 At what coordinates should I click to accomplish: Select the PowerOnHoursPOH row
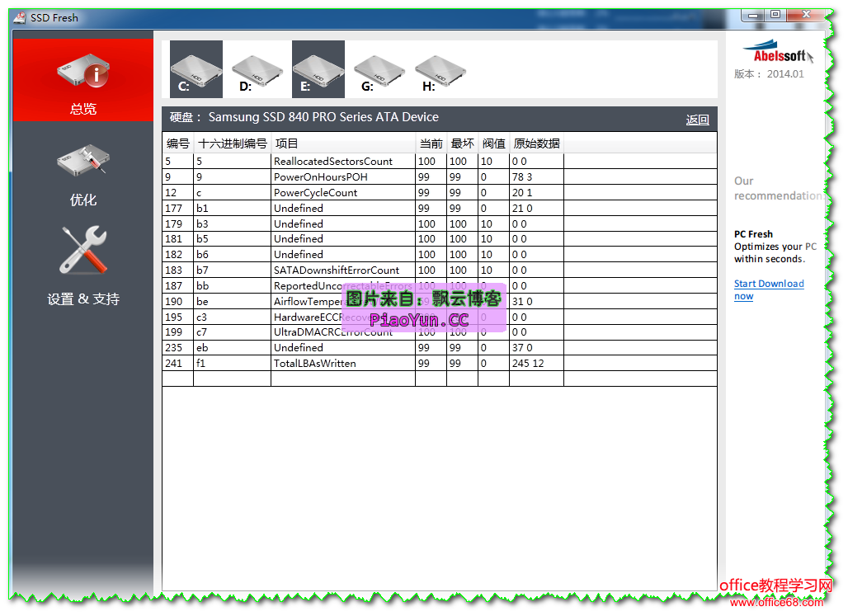tap(440, 176)
